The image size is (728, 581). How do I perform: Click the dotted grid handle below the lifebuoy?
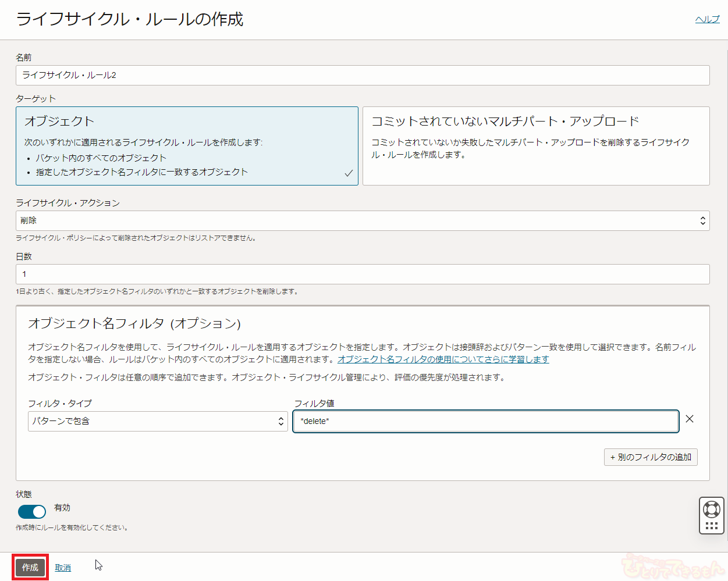tap(712, 526)
